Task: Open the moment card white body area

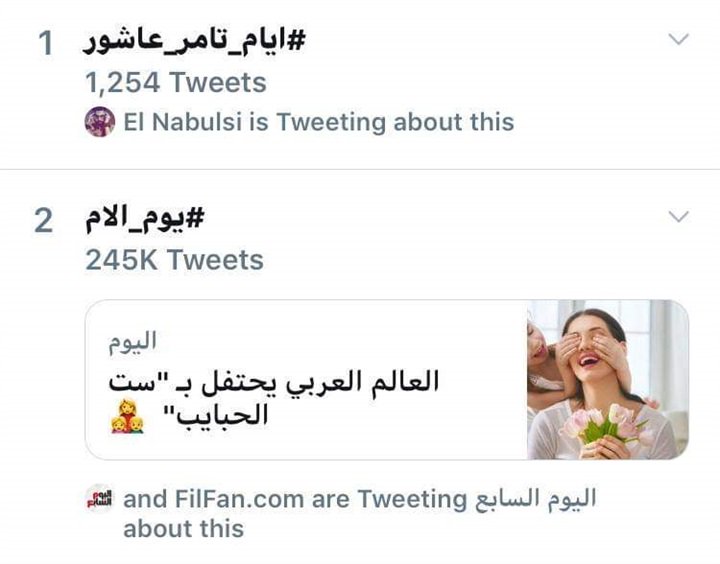Action: coord(306,379)
